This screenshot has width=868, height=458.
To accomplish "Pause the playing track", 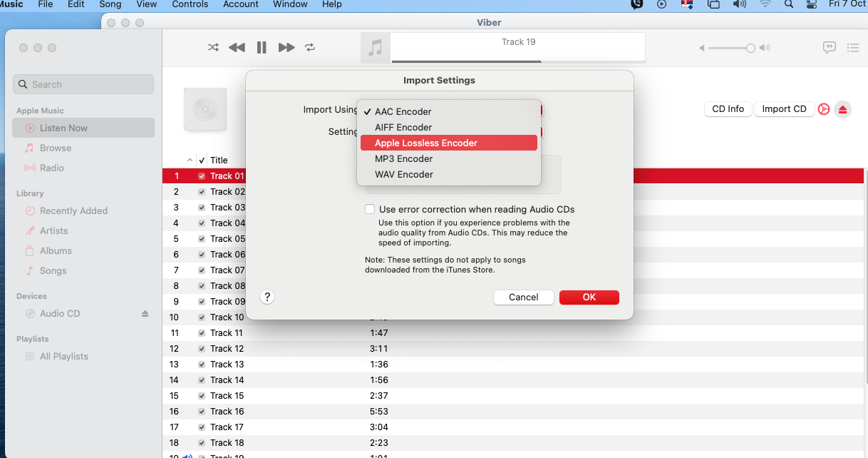I will point(262,48).
